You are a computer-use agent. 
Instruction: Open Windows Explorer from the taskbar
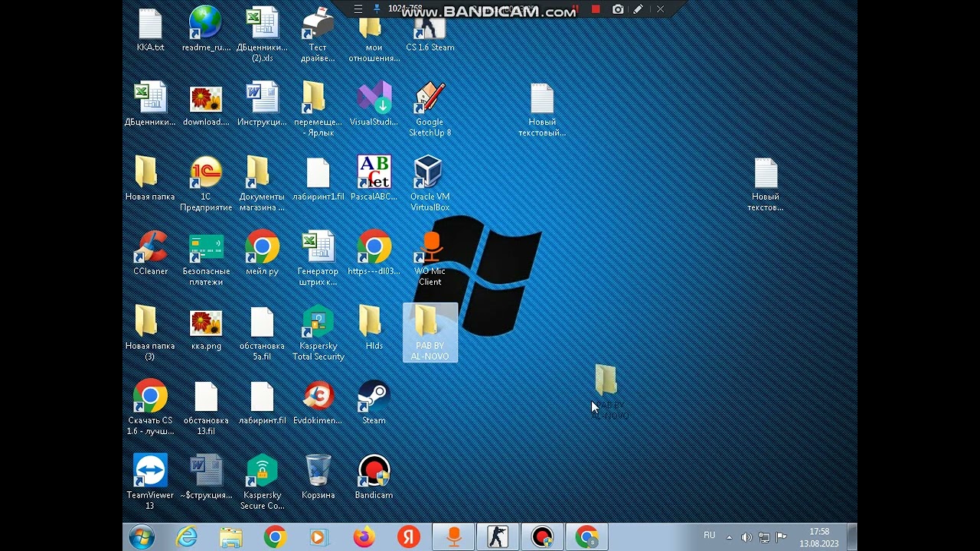point(230,537)
